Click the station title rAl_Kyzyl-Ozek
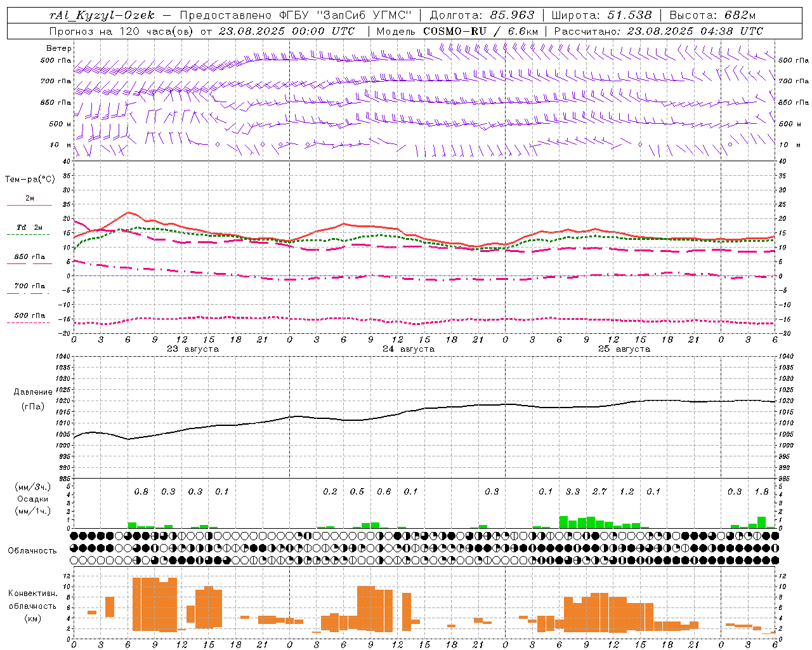 pyautogui.click(x=101, y=15)
